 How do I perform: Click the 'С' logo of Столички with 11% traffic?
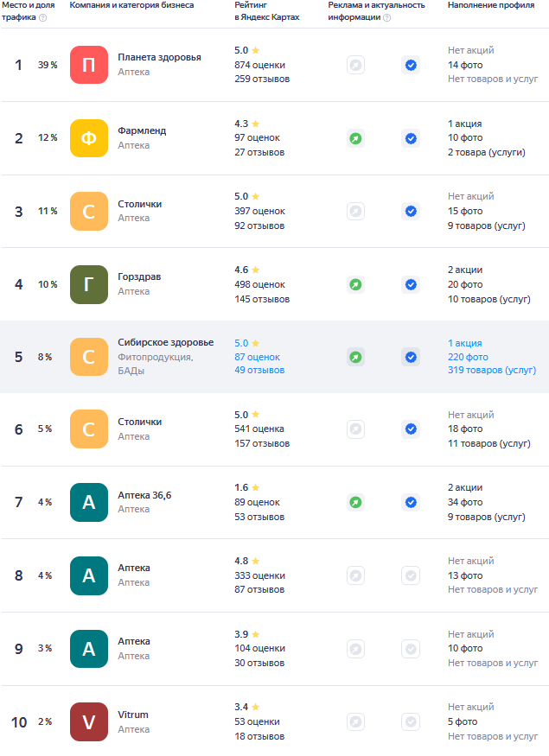[89, 211]
